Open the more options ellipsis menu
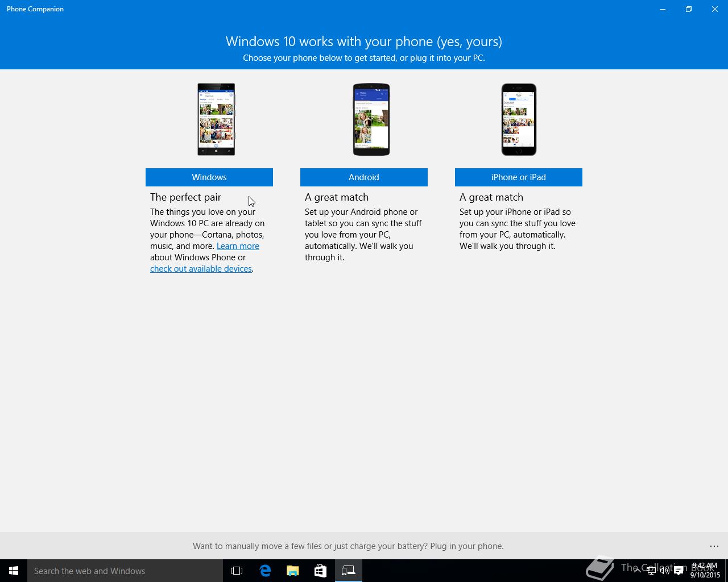Screen dimensions: 728x582 tap(714, 546)
